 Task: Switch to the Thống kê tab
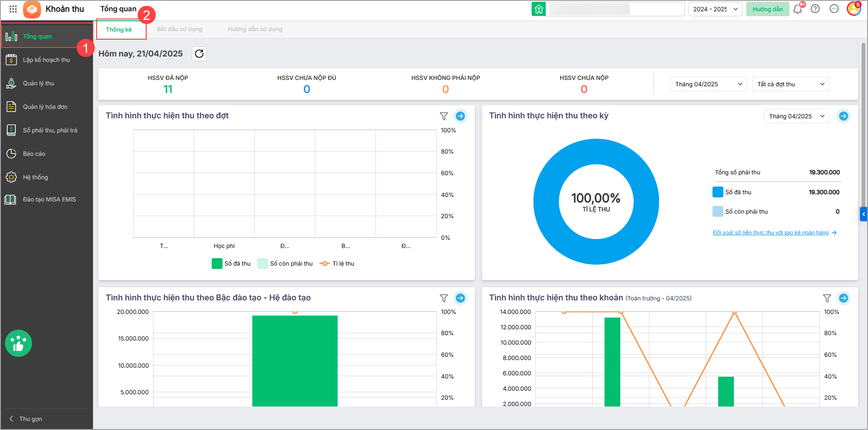(x=119, y=29)
